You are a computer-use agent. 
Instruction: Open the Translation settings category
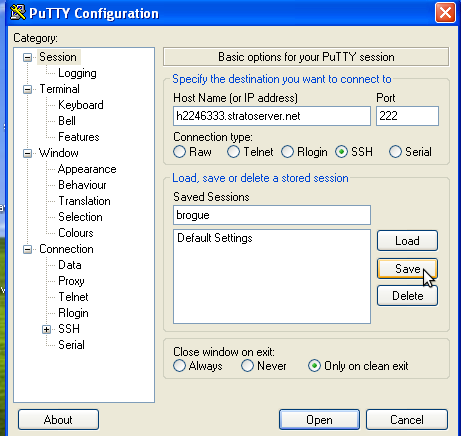(84, 201)
